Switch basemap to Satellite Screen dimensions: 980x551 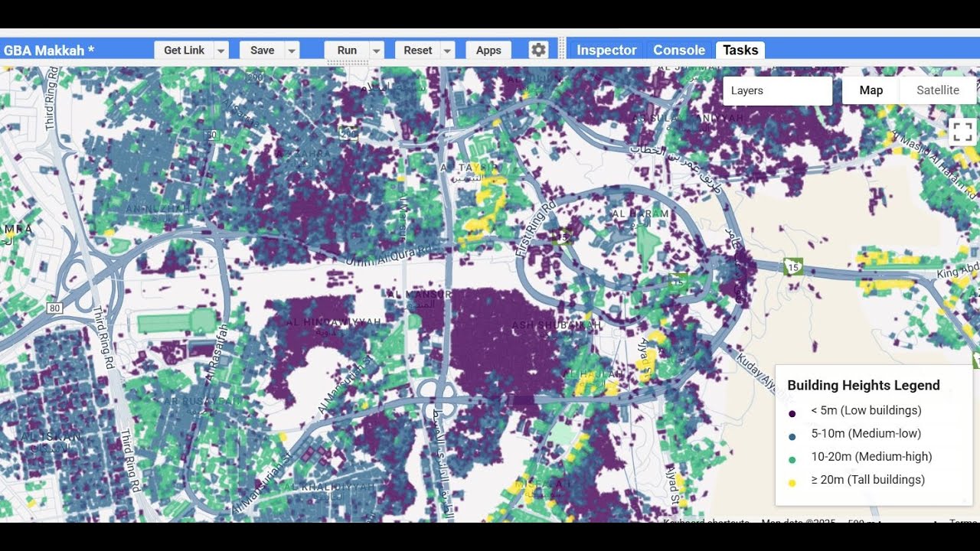click(938, 90)
